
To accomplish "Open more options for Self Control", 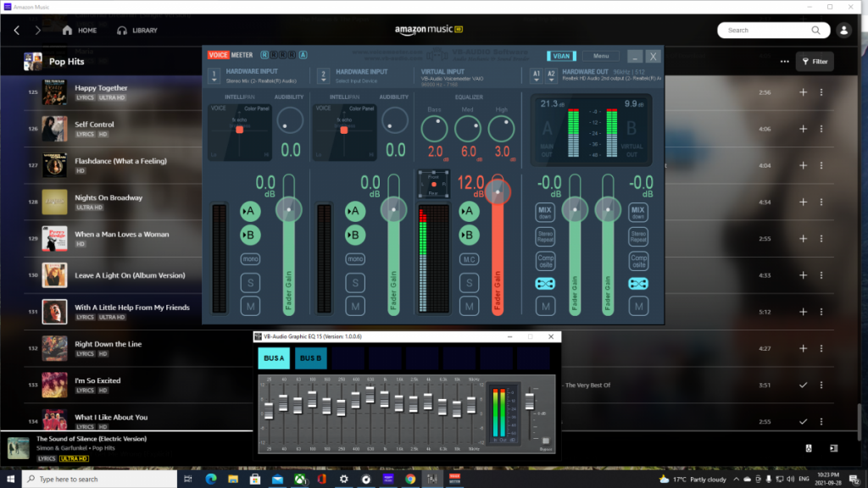I will click(821, 129).
